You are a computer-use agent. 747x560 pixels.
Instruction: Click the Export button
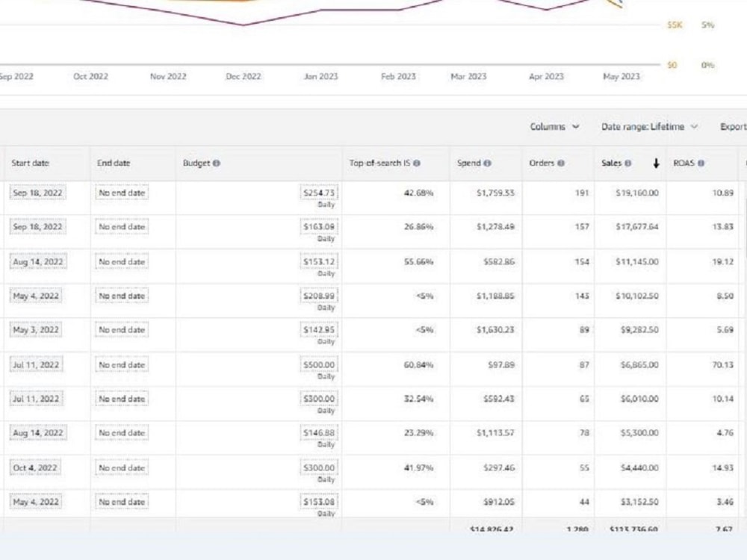coord(734,127)
